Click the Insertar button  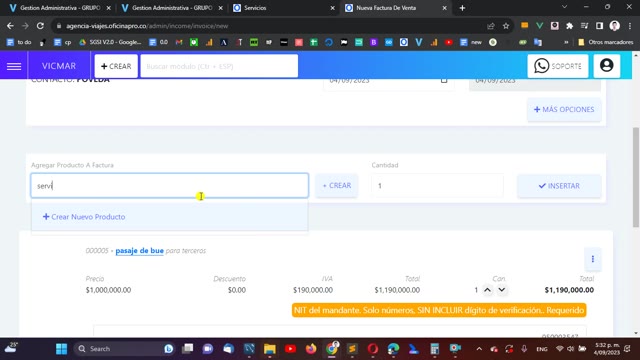coord(559,186)
